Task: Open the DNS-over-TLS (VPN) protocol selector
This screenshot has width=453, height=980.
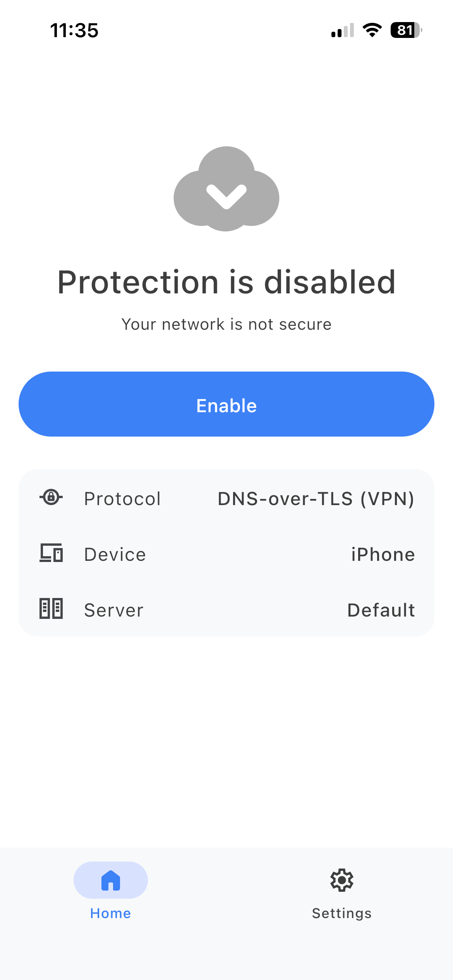Action: (316, 499)
